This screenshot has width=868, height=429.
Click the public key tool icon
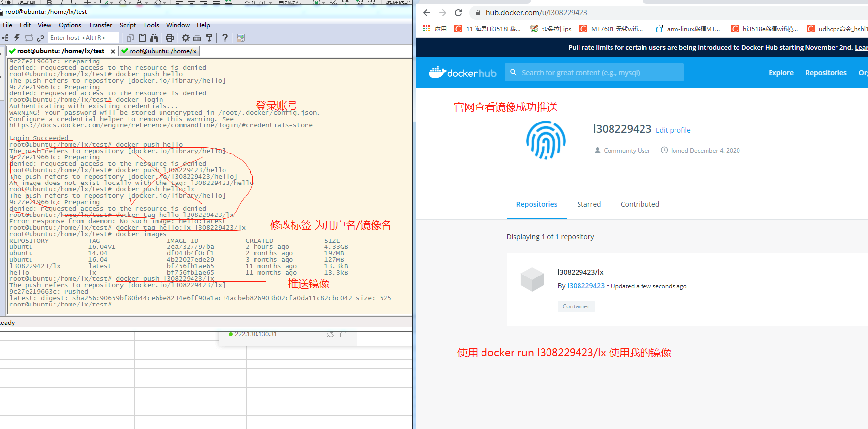[209, 38]
